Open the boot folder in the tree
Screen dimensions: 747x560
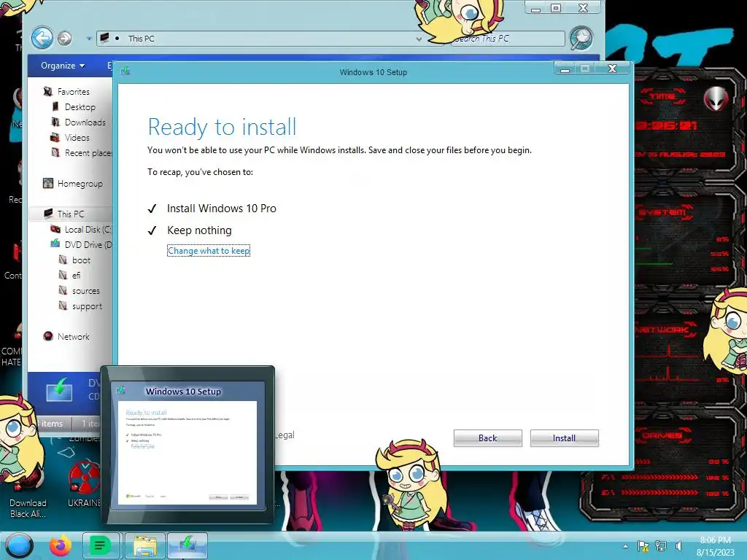coord(81,260)
